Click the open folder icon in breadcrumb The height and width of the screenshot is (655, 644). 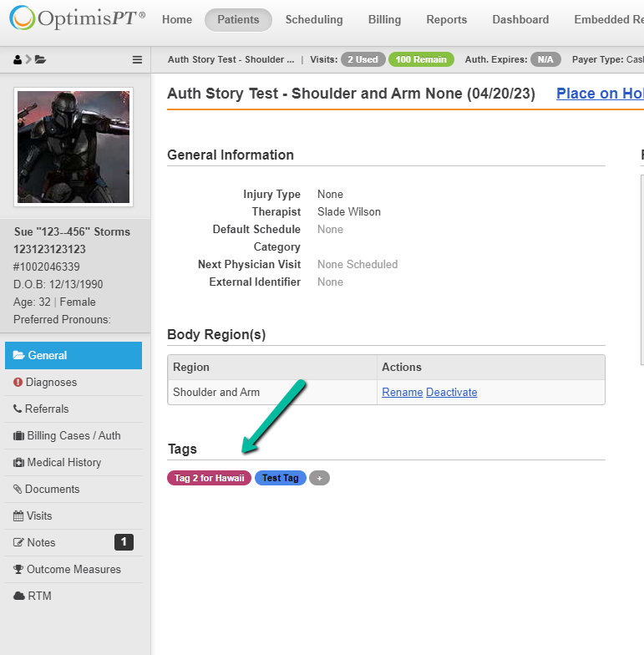(x=40, y=59)
